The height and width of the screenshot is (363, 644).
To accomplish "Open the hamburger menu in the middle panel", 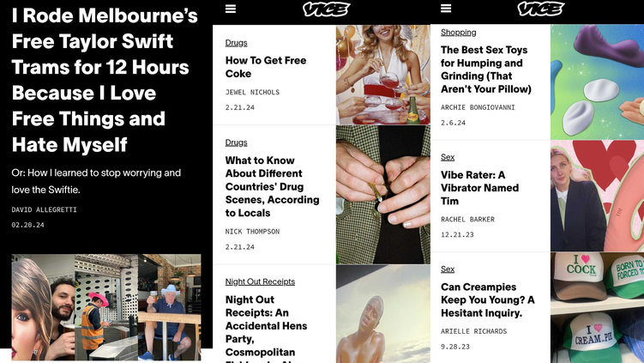I will click(231, 9).
